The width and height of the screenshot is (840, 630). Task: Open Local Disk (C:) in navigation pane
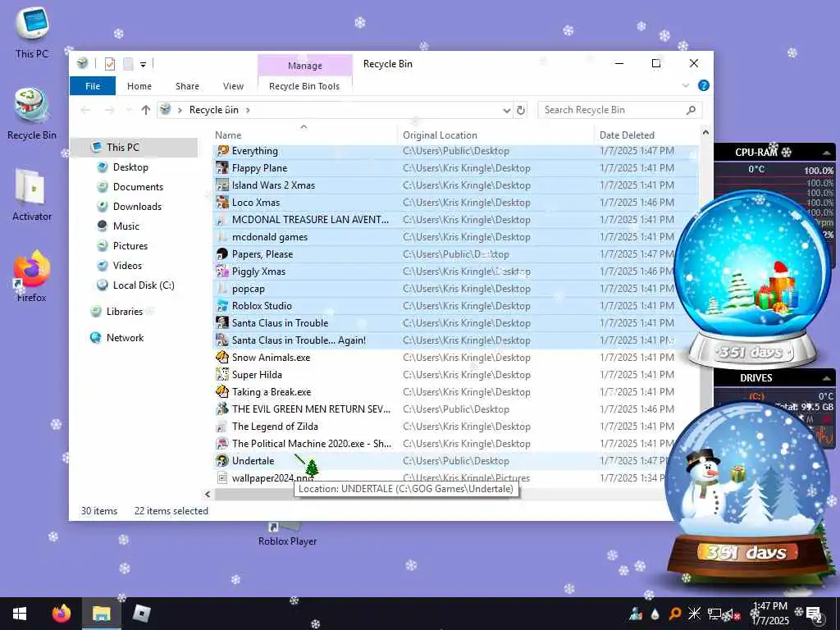(144, 285)
